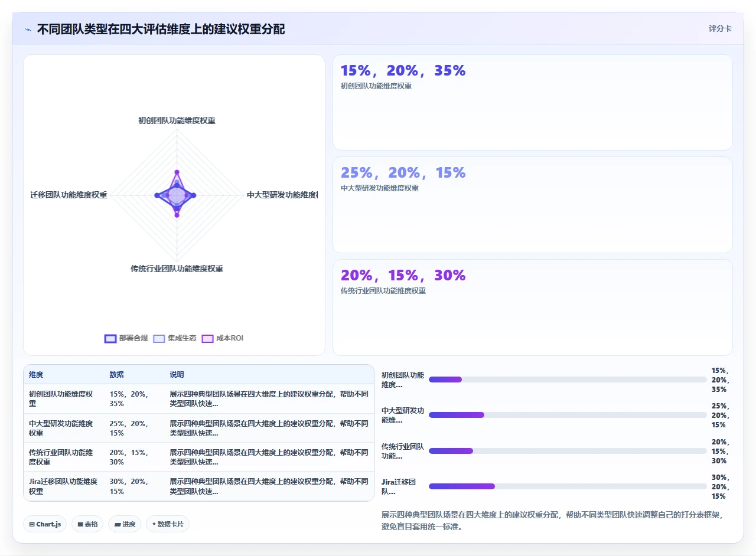Screen dimensions: 756x556
Task: Select the 初创团队功能维度权重 table row name cell
Action: 64,399
